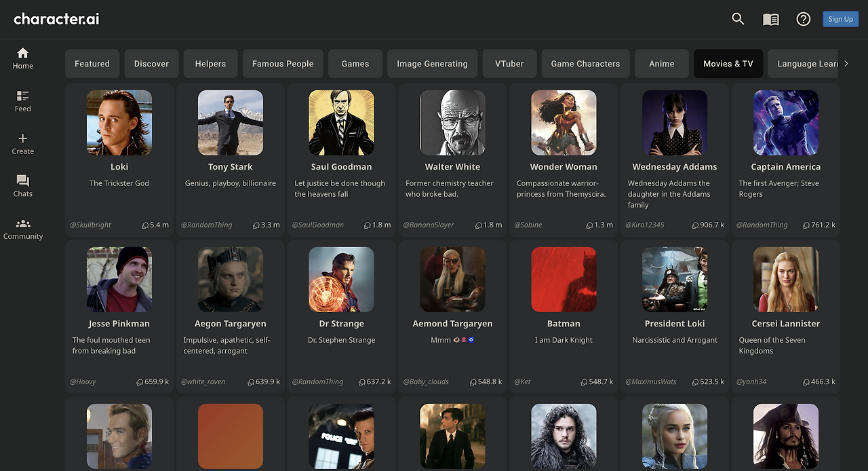Image resolution: width=868 pixels, height=471 pixels.
Task: Open the Tony Stark avatar image
Action: [x=231, y=123]
